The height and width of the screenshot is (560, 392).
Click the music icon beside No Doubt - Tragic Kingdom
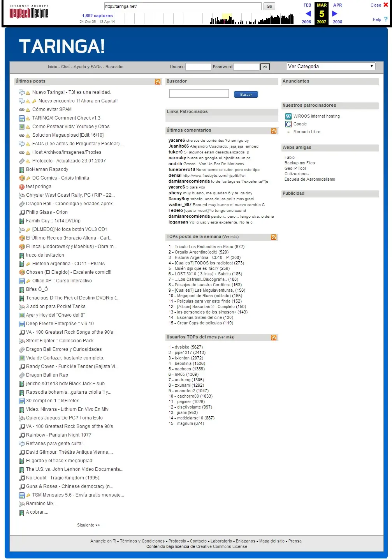pyautogui.click(x=22, y=478)
